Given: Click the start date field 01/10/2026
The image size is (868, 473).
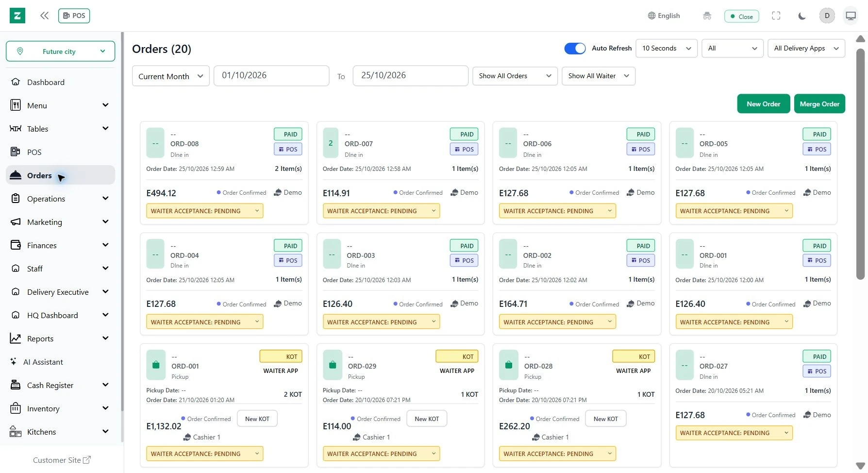Looking at the screenshot, I should click(x=271, y=76).
